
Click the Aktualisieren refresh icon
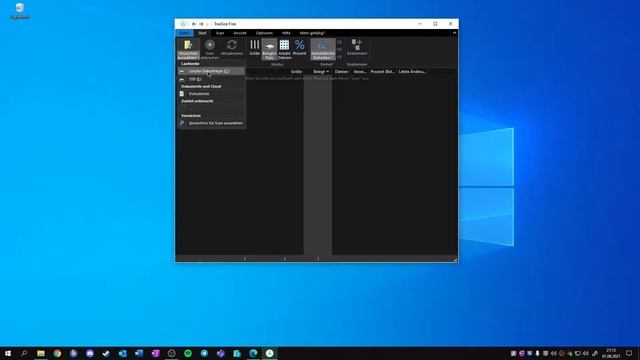coord(232,45)
